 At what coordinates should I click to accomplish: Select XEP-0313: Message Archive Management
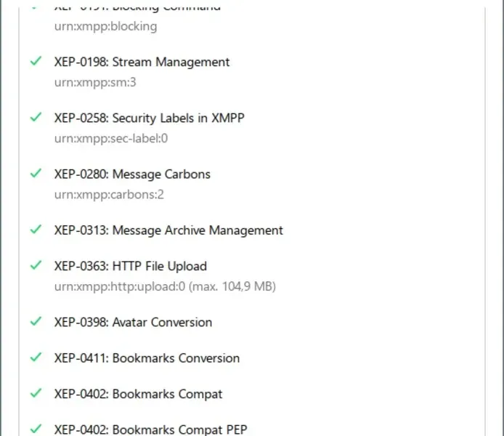point(168,230)
